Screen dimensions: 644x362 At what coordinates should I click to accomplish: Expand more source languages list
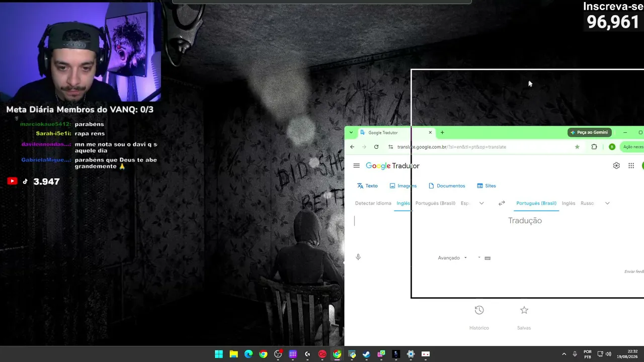[x=481, y=203]
